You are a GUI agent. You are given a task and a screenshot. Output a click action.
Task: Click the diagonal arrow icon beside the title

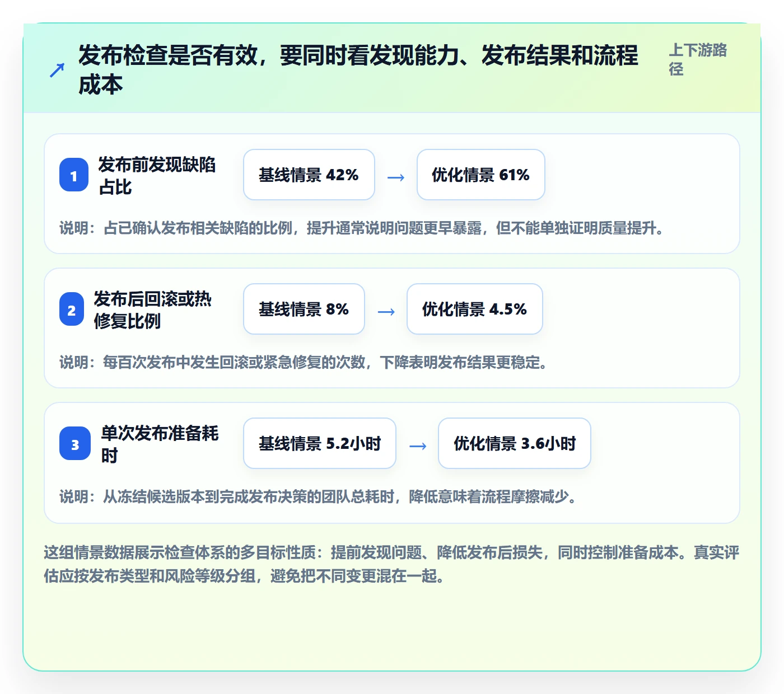coord(57,70)
